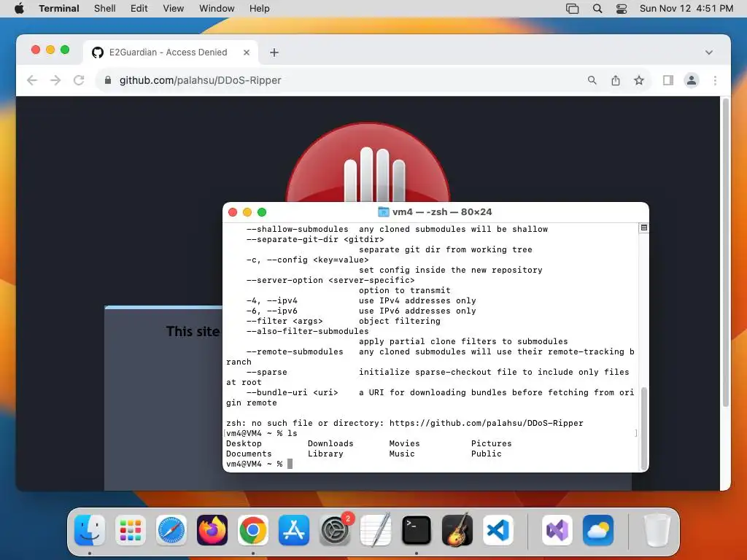This screenshot has width=747, height=560.
Task: Click the 'Pictures' entry in Terminal output
Action: [491, 443]
